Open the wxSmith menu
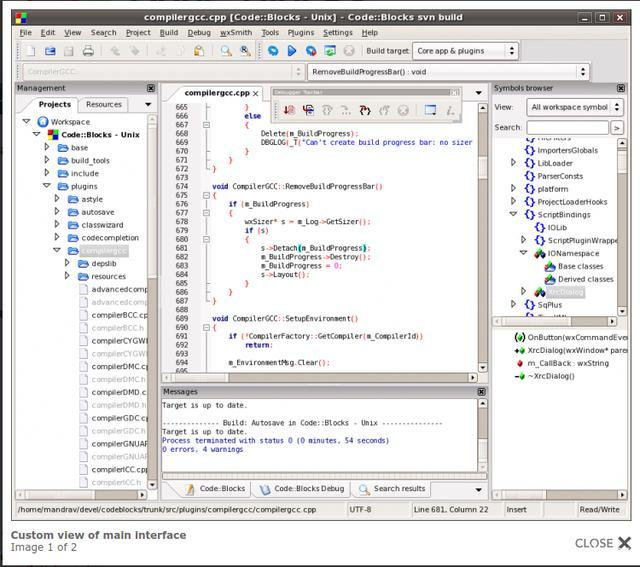 click(x=236, y=33)
